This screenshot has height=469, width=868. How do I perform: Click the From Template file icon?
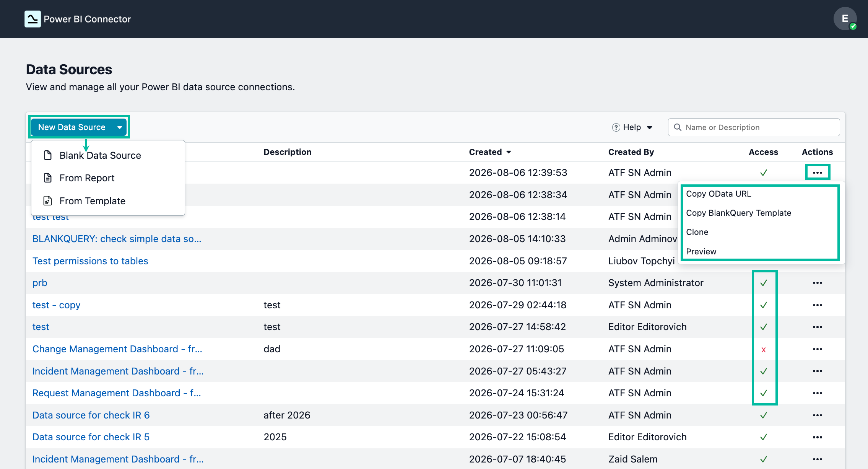point(48,201)
